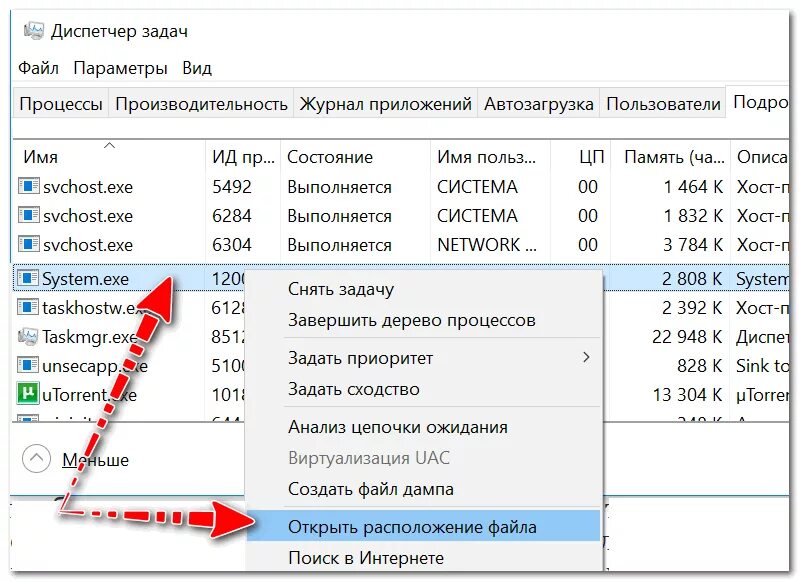Sort by the Имя польз... column header
This screenshot has height=582, width=800.
coord(490,156)
